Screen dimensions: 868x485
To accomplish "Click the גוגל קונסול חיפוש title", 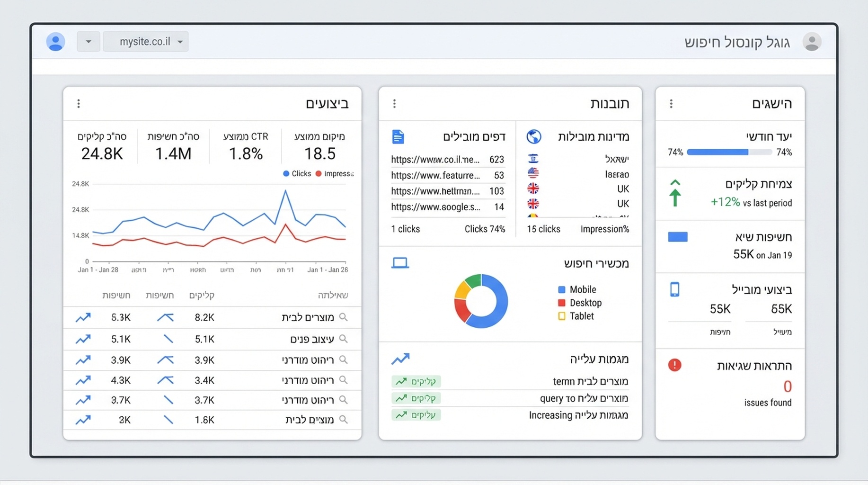I will (x=737, y=42).
